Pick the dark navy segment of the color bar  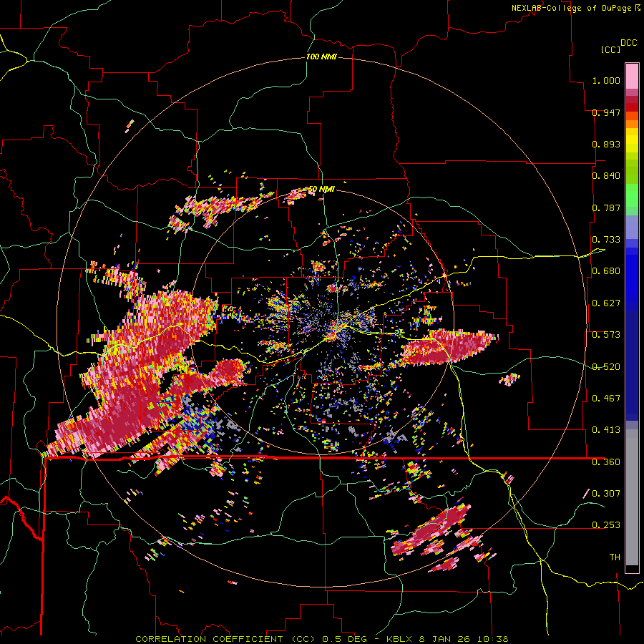pyautogui.click(x=632, y=366)
